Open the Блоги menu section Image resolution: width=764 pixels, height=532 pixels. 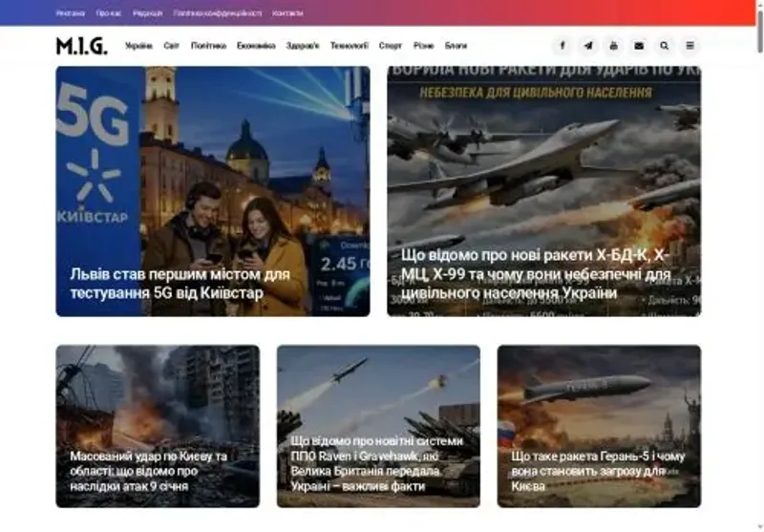(456, 46)
